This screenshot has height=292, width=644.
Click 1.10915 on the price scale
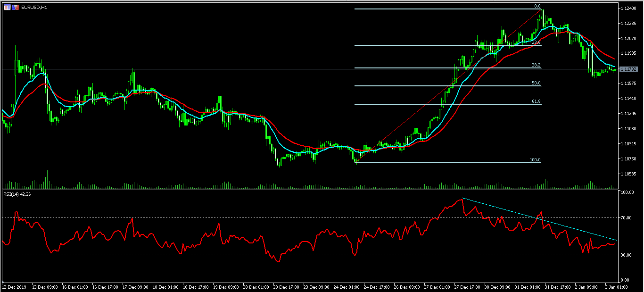(628, 144)
